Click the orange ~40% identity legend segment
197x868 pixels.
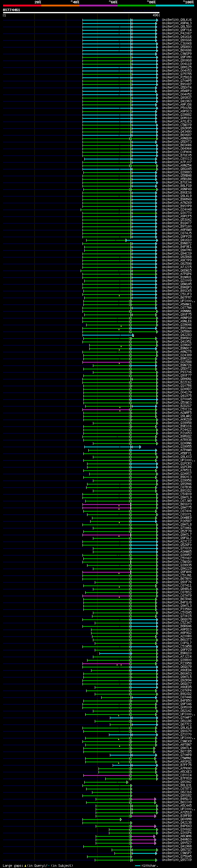(60, 6)
